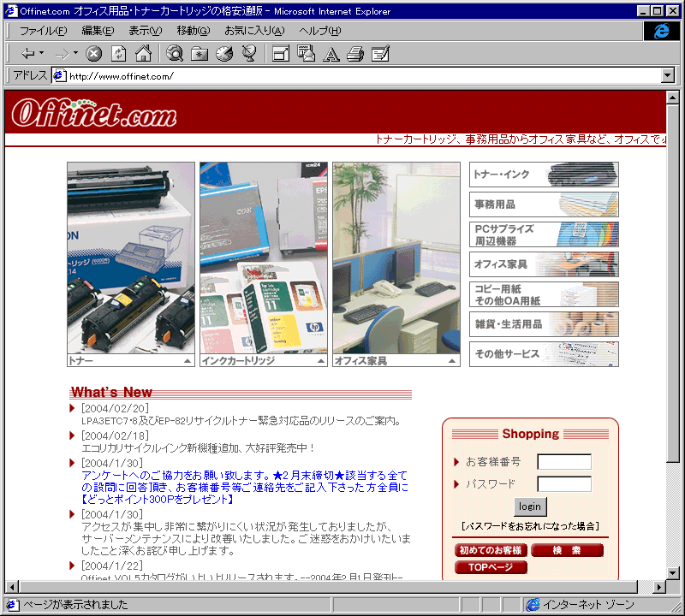
Task: Open the 表示(V) menu
Action: click(x=145, y=31)
